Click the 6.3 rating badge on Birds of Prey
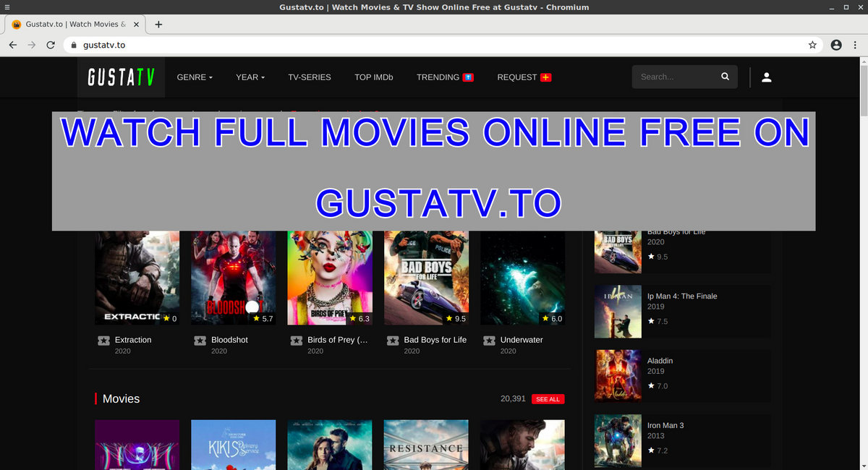The image size is (868, 470). [x=359, y=318]
